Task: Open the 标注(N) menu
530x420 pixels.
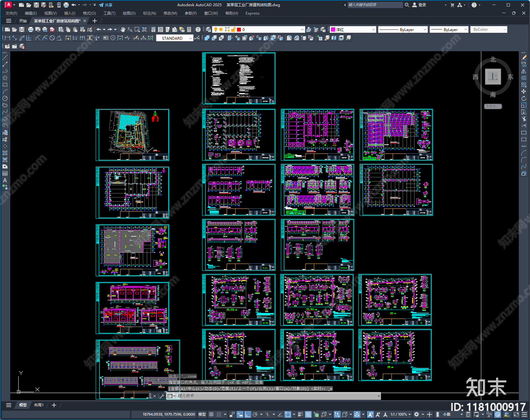Action: click(x=149, y=13)
